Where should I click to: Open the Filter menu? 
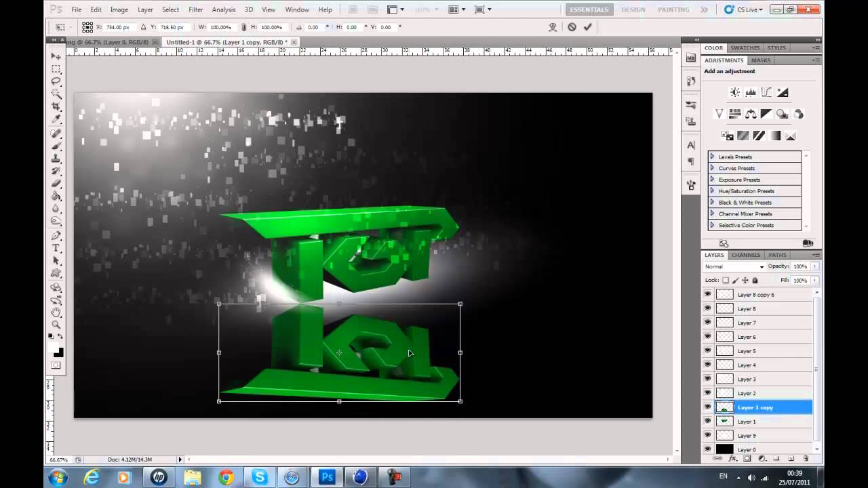coord(196,9)
